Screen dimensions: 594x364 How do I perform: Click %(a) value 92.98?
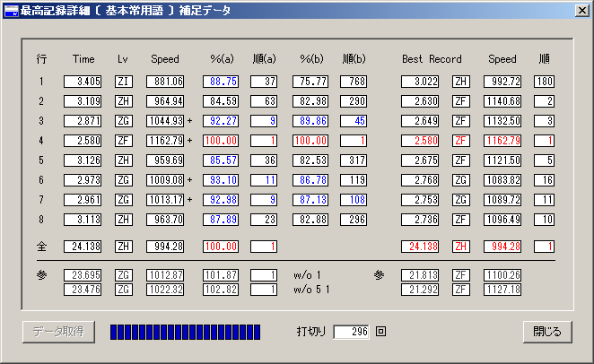point(221,200)
